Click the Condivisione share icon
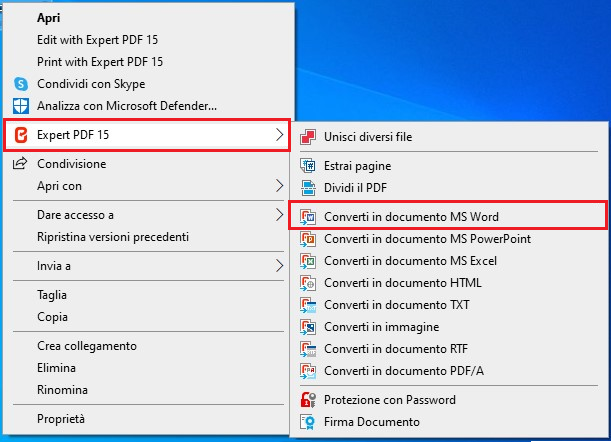This screenshot has height=442, width=611. click(20, 163)
